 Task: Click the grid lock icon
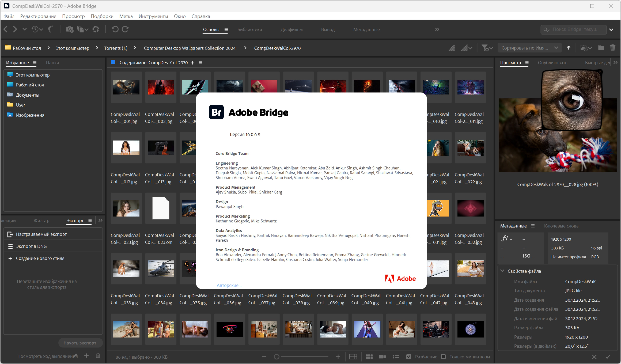tap(353, 357)
